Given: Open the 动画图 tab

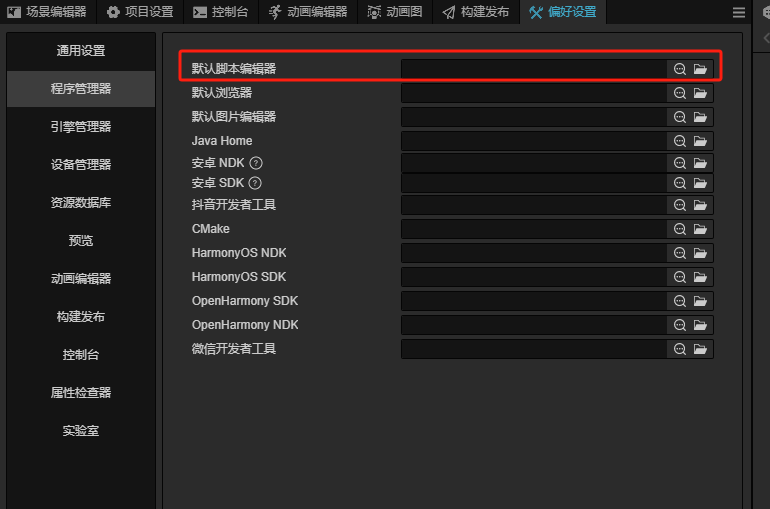Looking at the screenshot, I should pyautogui.click(x=395, y=12).
